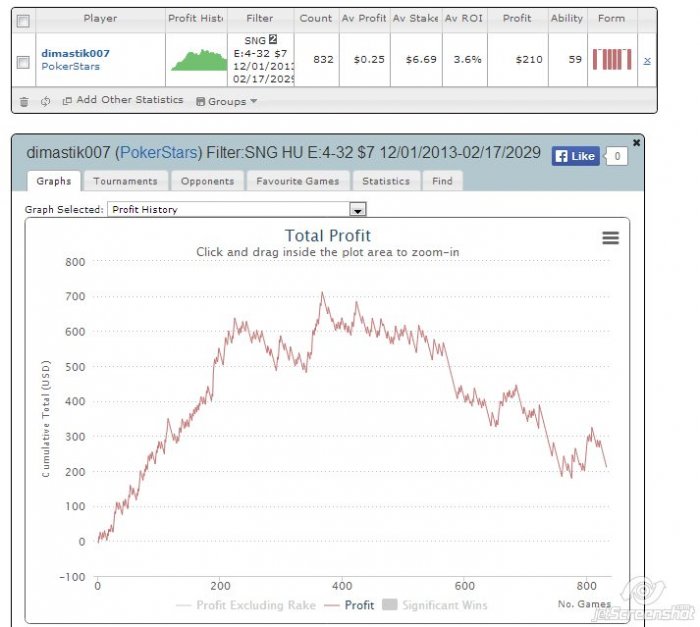This screenshot has width=700, height=627.
Task: Sort by Player column header
Action: click(100, 19)
